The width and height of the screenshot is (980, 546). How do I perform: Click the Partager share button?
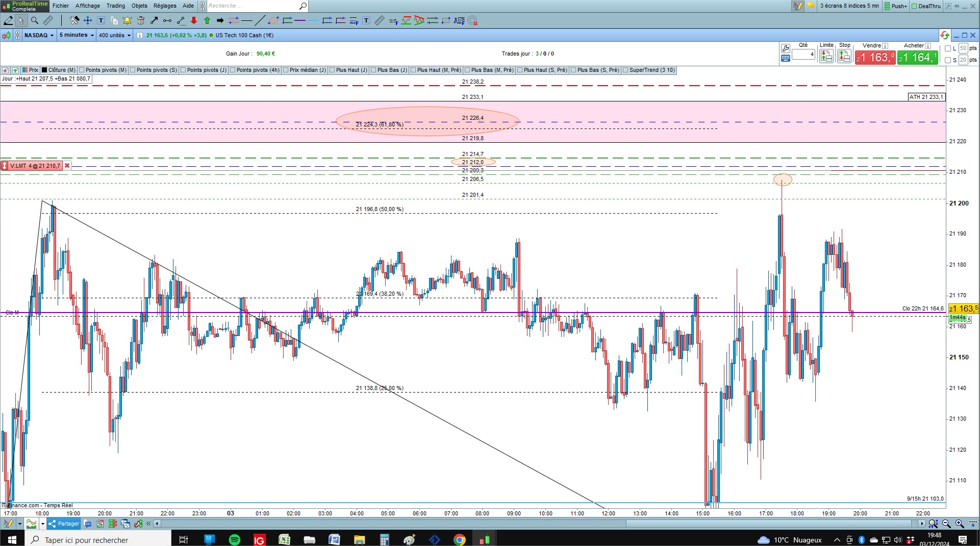pos(64,524)
